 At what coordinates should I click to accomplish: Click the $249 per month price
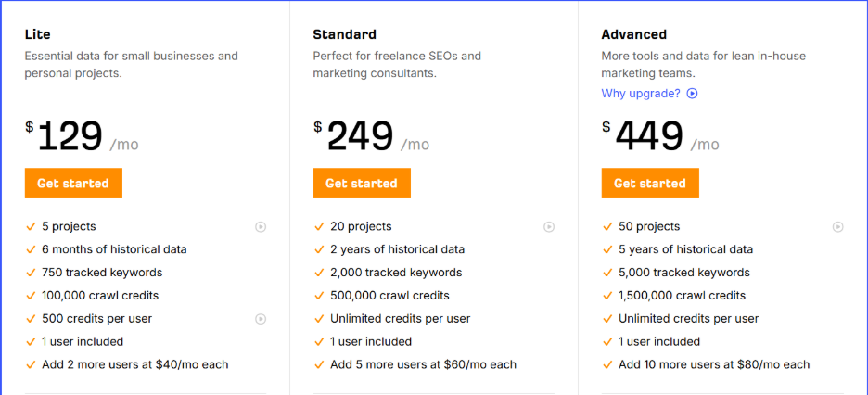pyautogui.click(x=370, y=137)
